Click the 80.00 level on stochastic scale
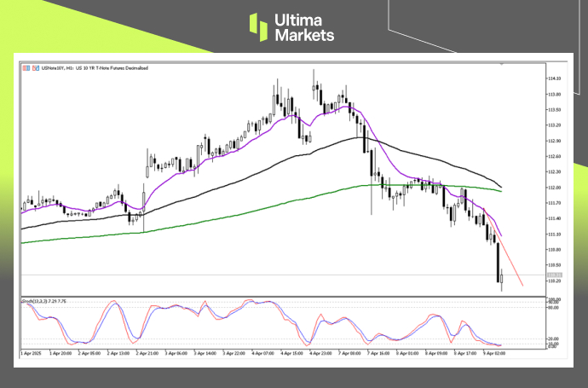Viewport: 588px width, 388px height. click(x=552, y=308)
